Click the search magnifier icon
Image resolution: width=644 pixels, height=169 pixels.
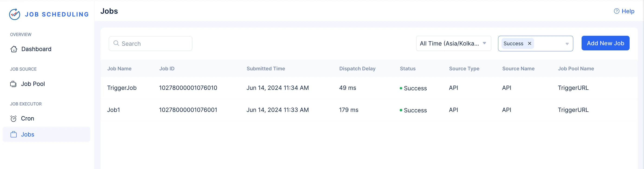coord(116,43)
